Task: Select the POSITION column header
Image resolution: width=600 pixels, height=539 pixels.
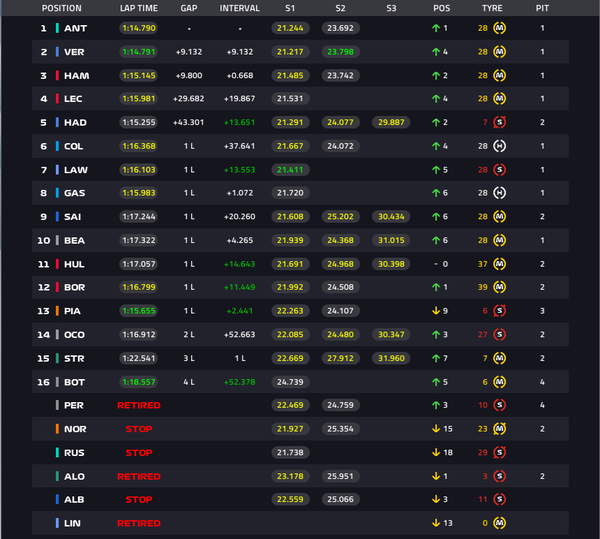Action: pyautogui.click(x=62, y=8)
